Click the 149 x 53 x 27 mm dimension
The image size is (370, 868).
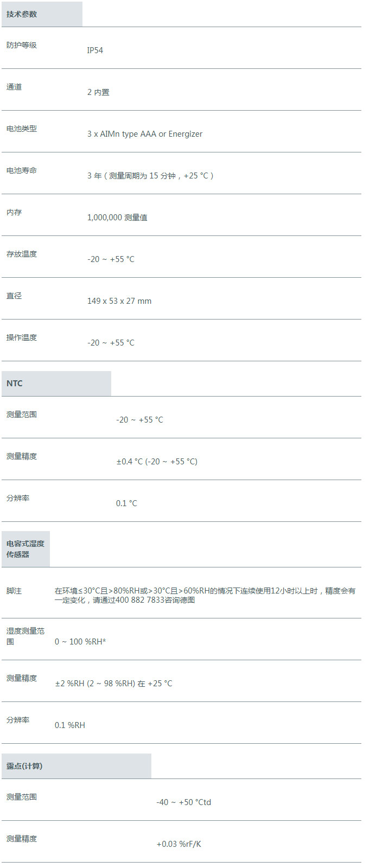point(119,301)
